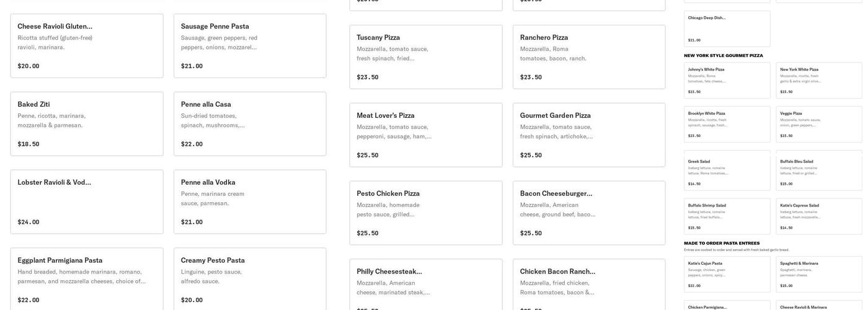Open the Pesto Chicken Pizza item
The height and width of the screenshot is (310, 868).
click(x=426, y=213)
